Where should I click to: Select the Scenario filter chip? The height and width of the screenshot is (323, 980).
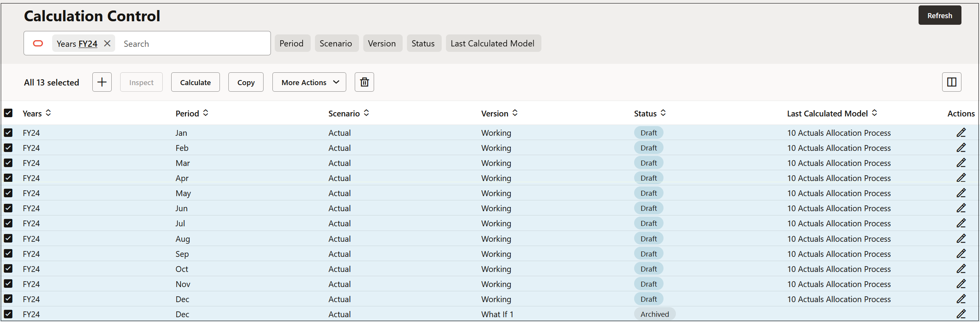(x=336, y=43)
